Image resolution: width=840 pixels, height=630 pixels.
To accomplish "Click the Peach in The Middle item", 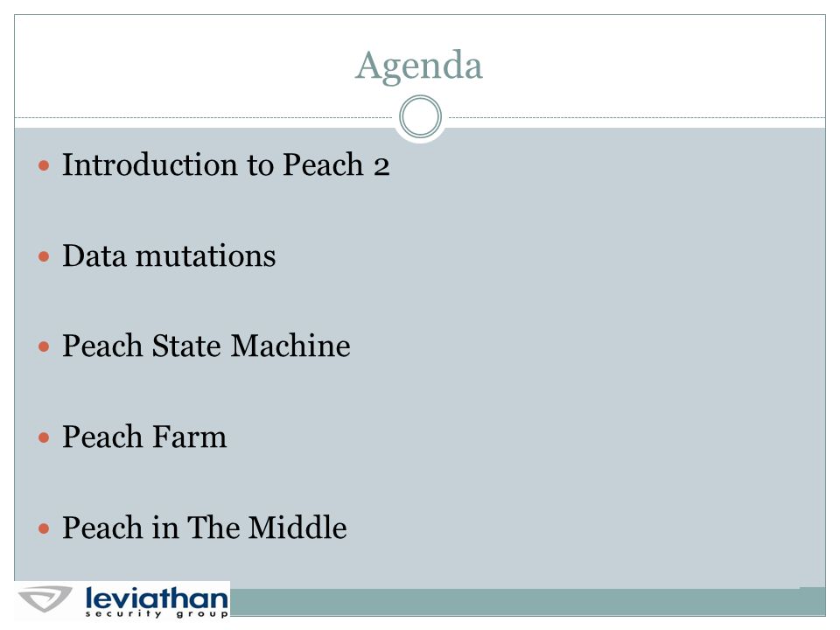I will (x=205, y=527).
